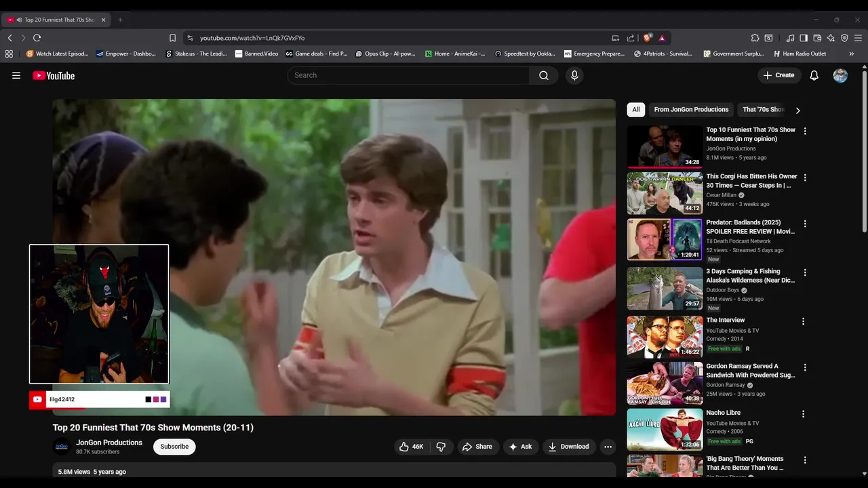Open options for Top 10 Funniest video
Viewport: 868px width, 488px height.
click(805, 131)
